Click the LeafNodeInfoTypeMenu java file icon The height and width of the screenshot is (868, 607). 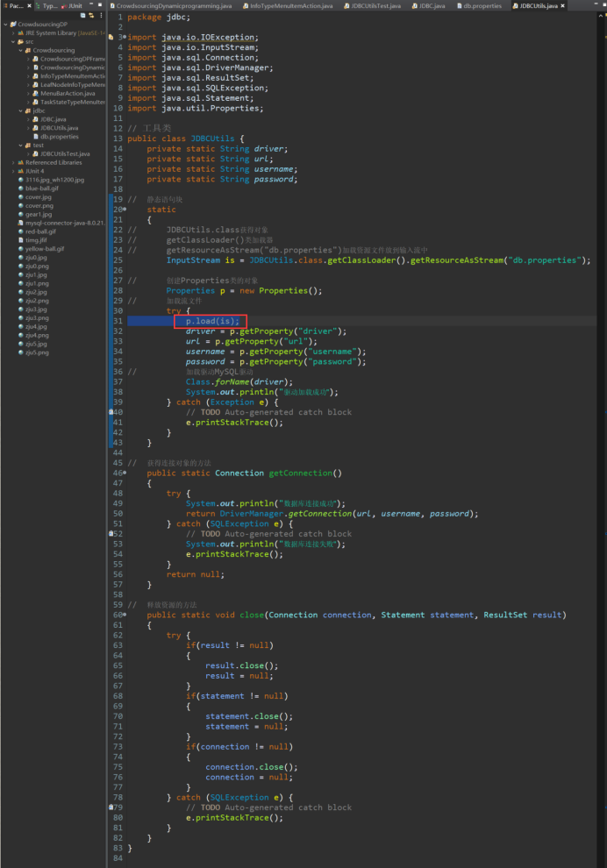point(36,85)
